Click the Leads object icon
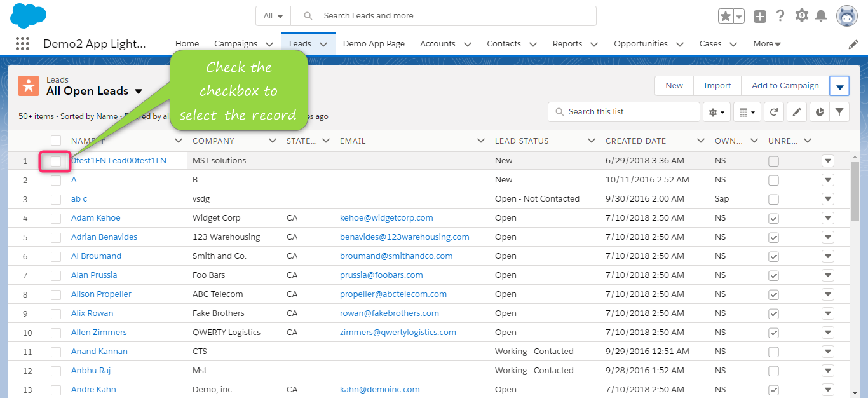This screenshot has width=868, height=398. point(29,85)
